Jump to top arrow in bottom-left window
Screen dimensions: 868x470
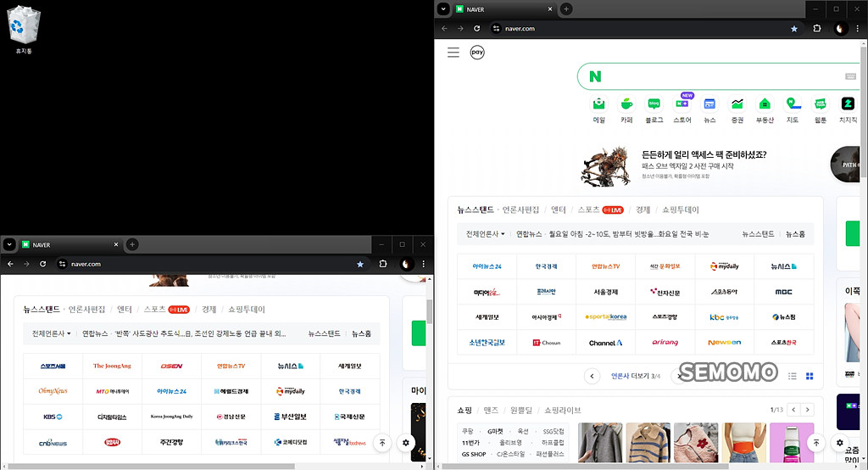pyautogui.click(x=382, y=442)
